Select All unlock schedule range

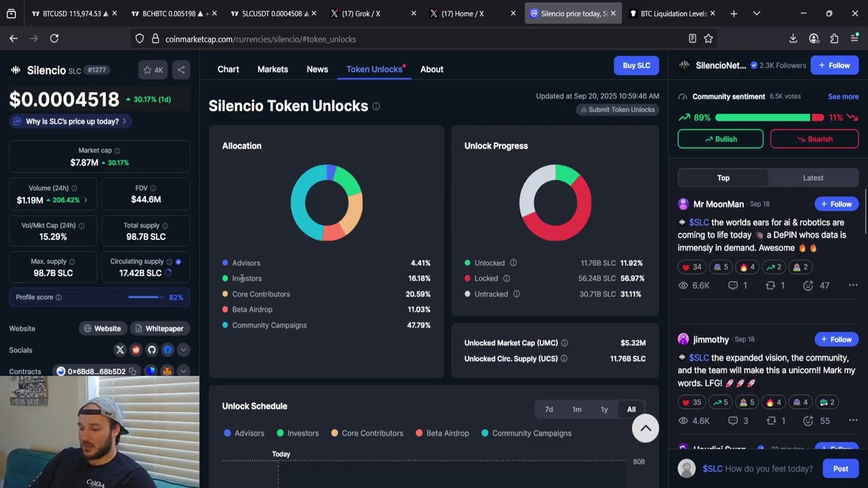[631, 409]
